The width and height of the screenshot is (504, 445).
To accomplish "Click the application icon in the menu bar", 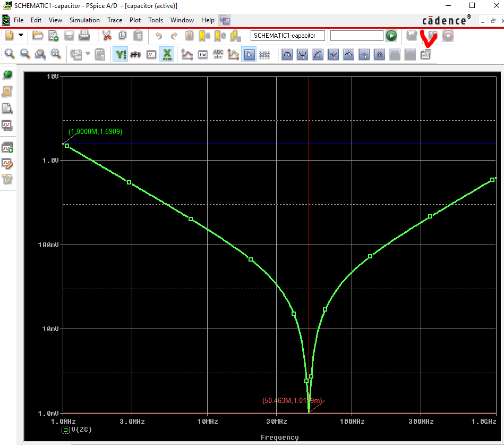I will tap(6, 20).
